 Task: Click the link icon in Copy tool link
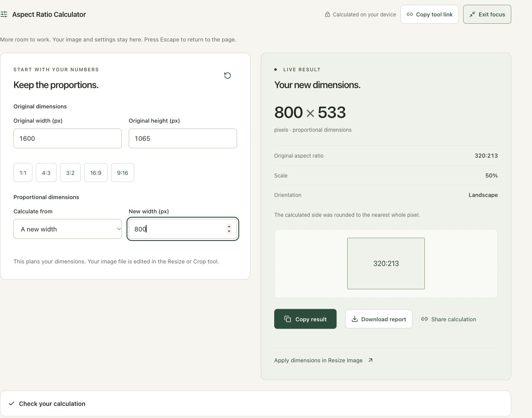(x=410, y=14)
